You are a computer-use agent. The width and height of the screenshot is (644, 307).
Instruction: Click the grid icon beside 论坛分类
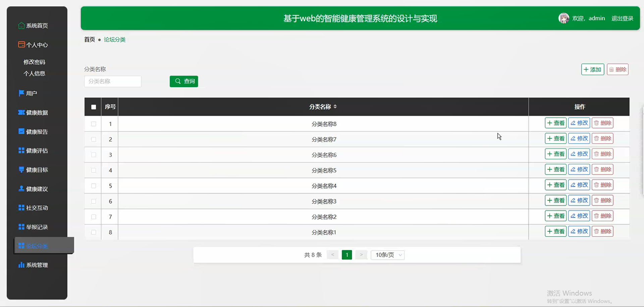[x=21, y=246]
